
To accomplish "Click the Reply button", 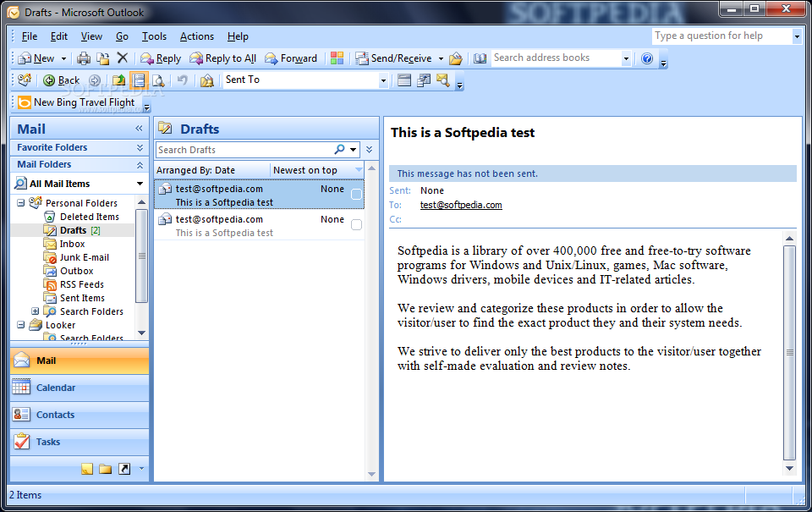I will (161, 58).
